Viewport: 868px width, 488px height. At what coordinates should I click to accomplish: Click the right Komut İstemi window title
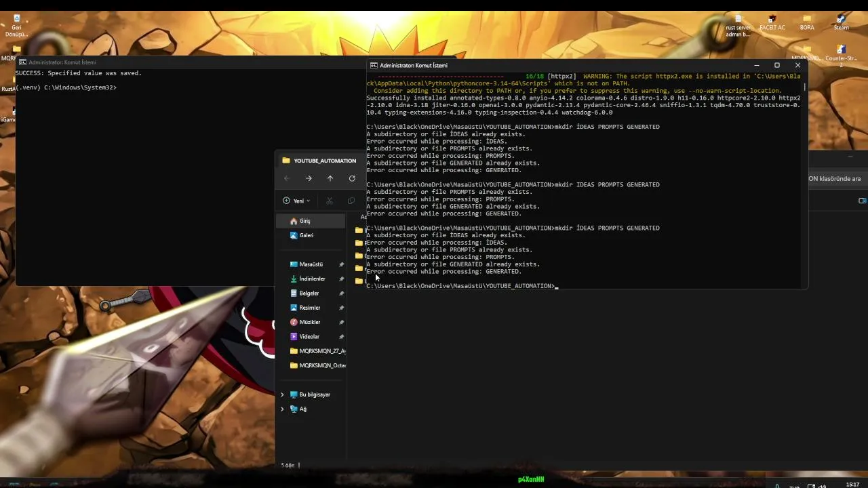pyautogui.click(x=414, y=66)
